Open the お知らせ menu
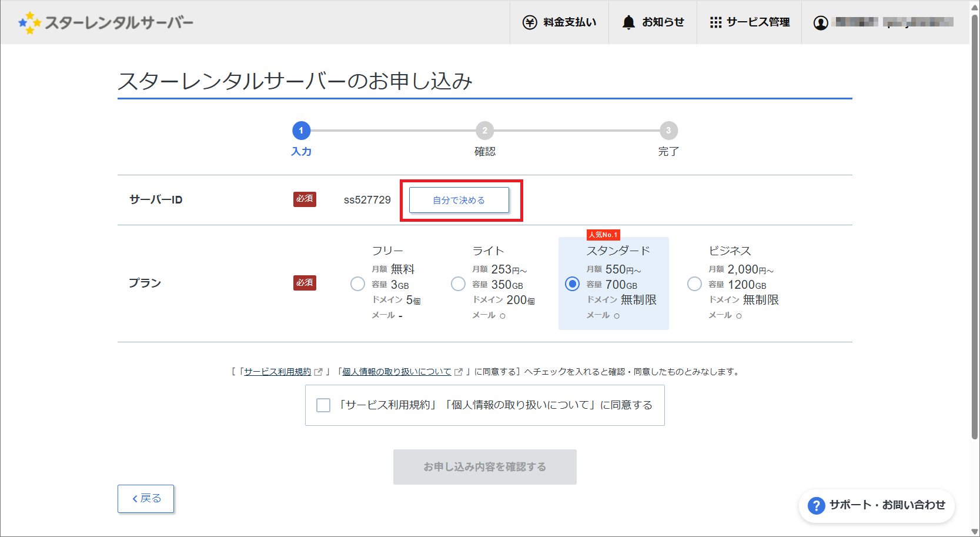This screenshot has width=980, height=537. [x=653, y=22]
